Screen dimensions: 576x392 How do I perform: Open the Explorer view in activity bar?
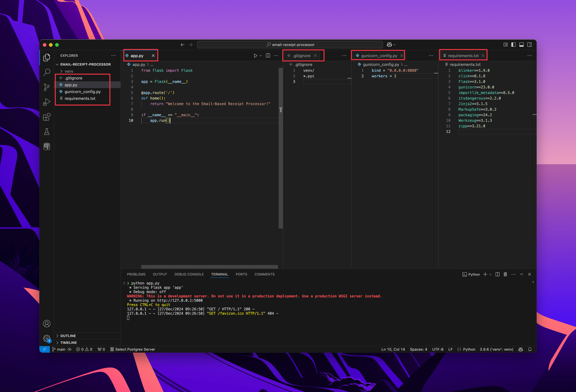pyautogui.click(x=47, y=57)
